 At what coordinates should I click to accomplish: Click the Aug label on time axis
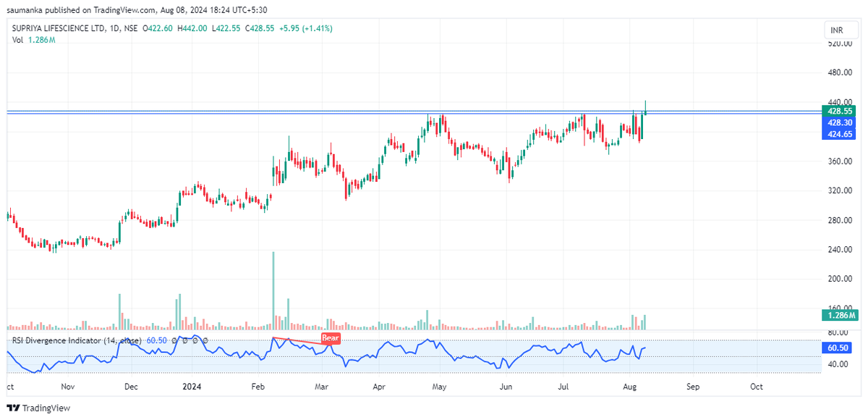point(631,387)
